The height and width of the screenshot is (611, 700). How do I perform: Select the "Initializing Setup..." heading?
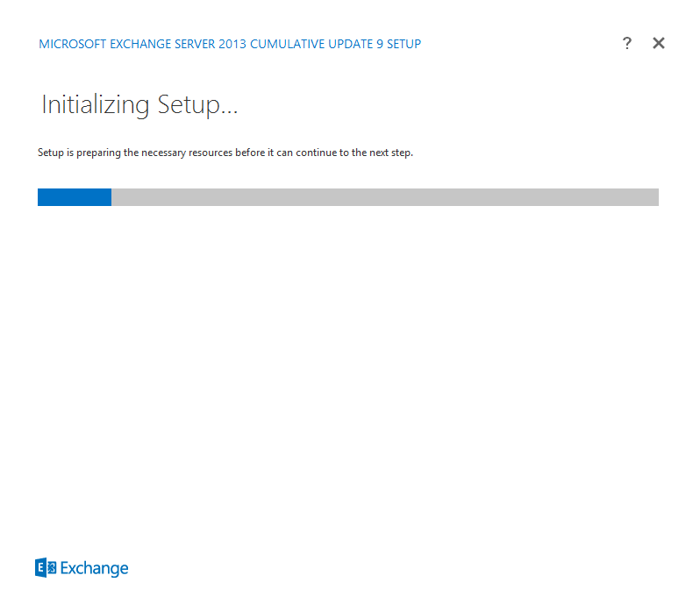pyautogui.click(x=140, y=105)
